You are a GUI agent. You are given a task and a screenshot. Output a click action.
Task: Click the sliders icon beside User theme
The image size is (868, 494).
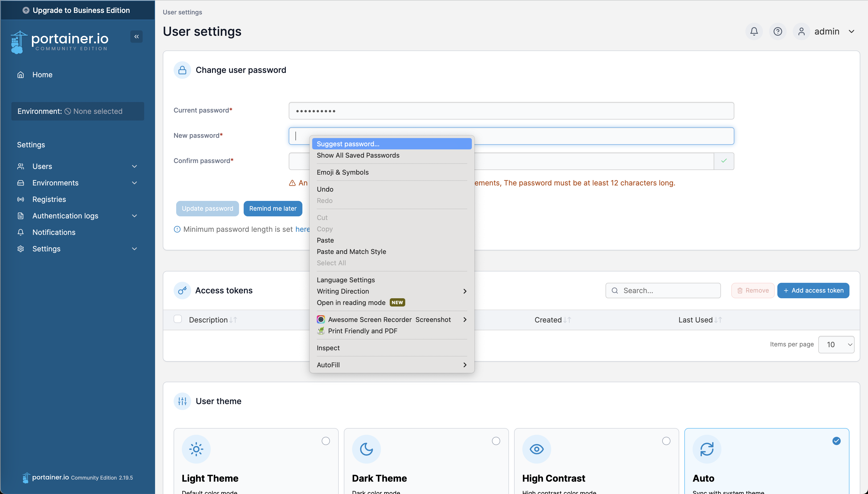[182, 401]
